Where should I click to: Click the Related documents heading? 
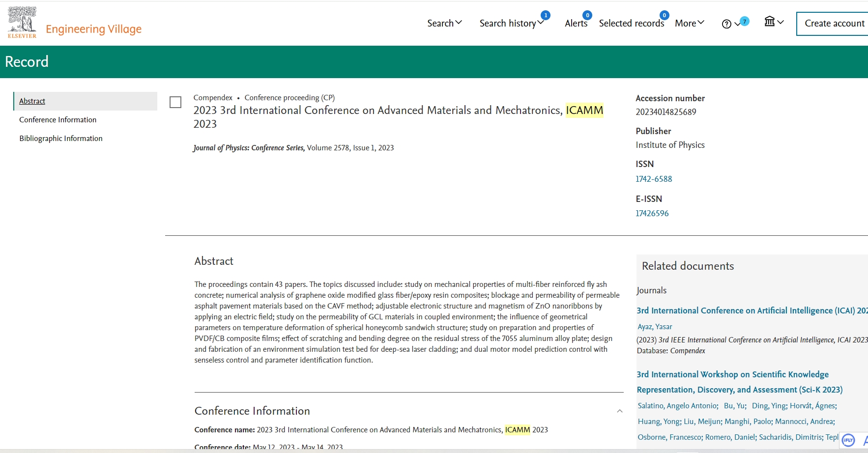(x=688, y=266)
